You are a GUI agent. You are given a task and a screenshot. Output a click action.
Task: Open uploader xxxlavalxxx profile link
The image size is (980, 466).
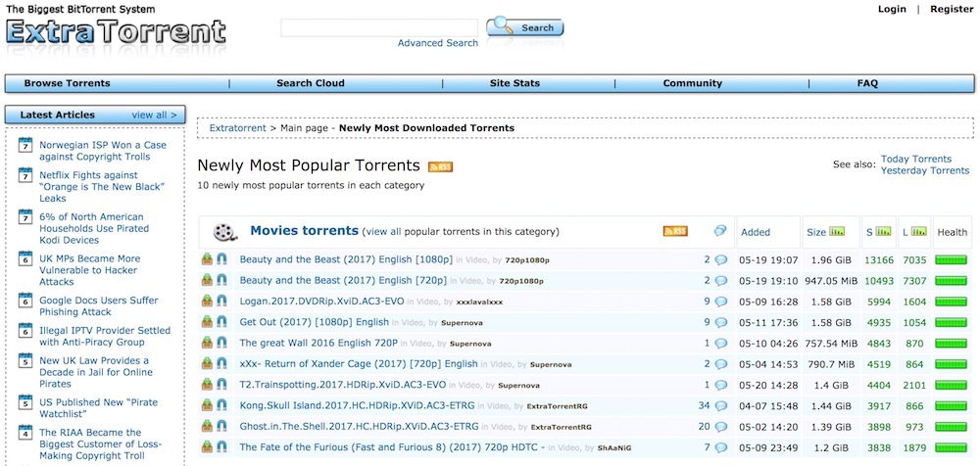479,303
